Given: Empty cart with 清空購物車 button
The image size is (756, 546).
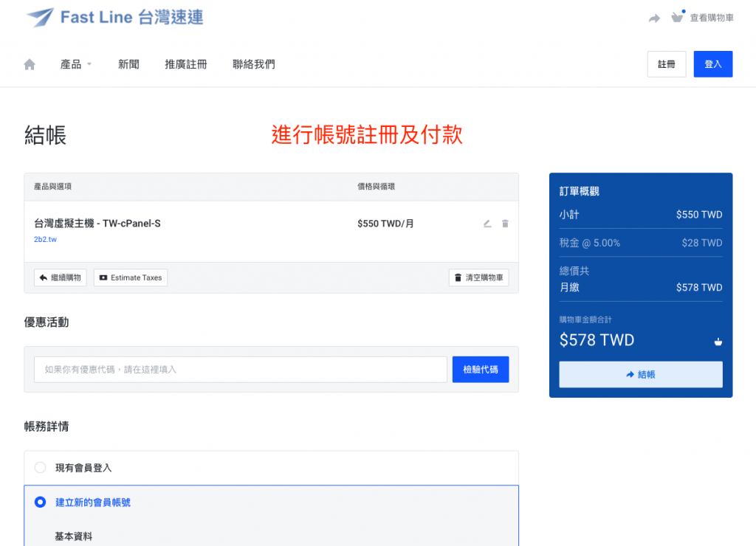Looking at the screenshot, I should tap(478, 277).
